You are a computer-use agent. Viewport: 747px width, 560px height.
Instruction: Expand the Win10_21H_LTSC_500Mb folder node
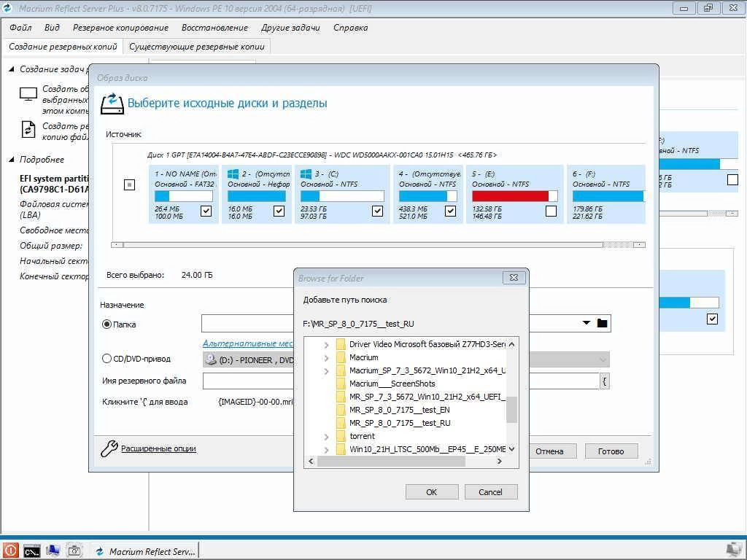[x=326, y=449]
